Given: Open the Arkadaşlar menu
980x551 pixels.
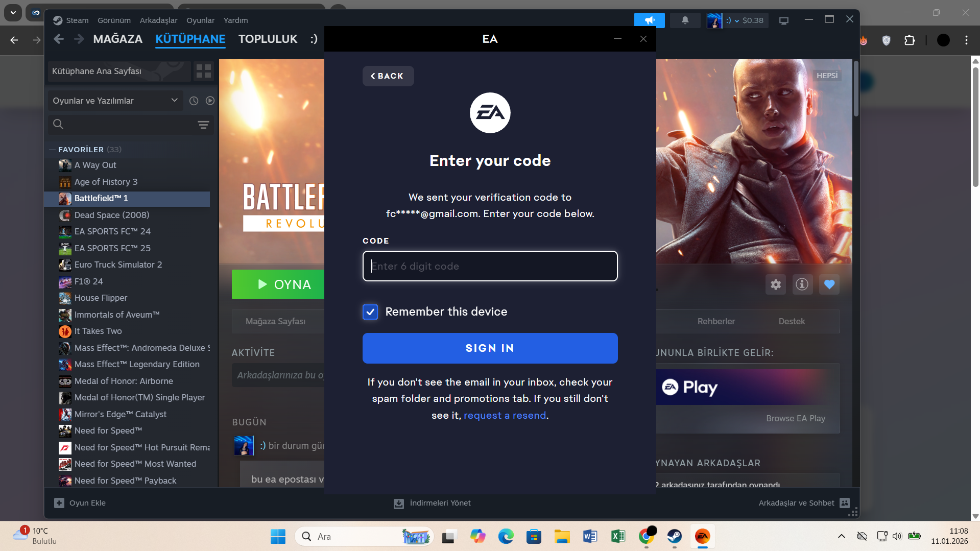Looking at the screenshot, I should (158, 20).
